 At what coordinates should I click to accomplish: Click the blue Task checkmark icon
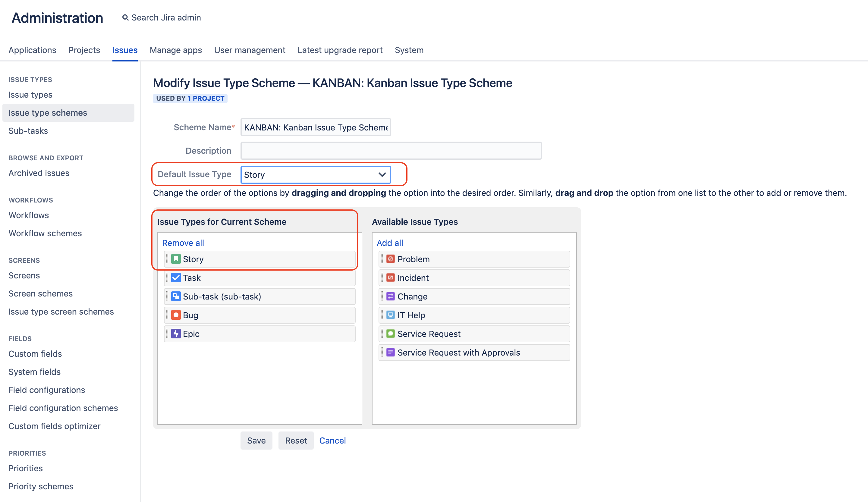pyautogui.click(x=176, y=278)
